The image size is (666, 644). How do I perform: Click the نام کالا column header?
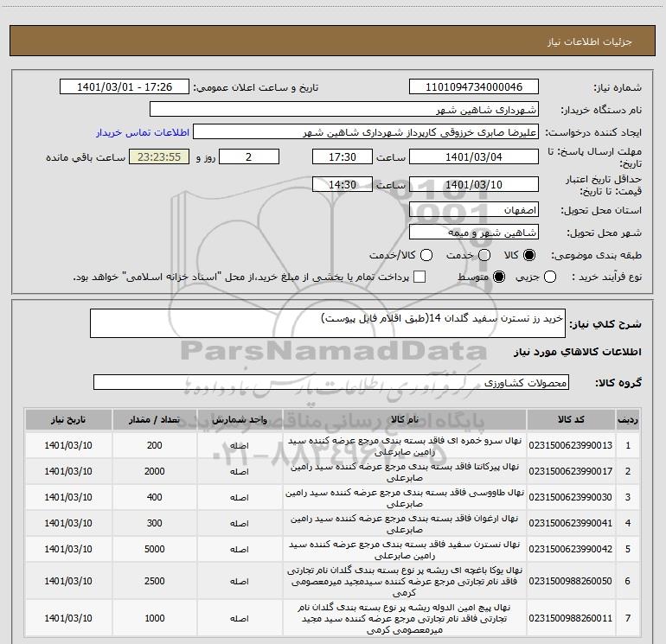(405, 419)
